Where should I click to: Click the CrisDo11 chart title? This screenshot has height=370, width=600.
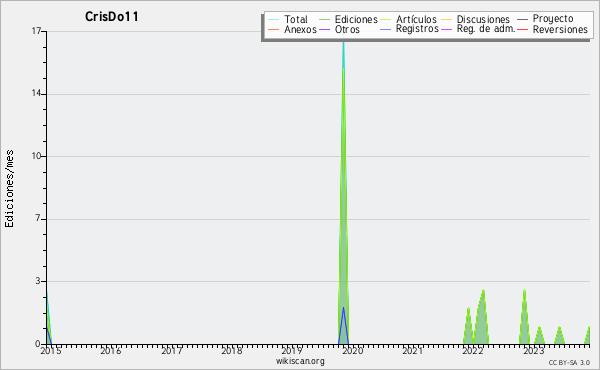[x=111, y=16]
